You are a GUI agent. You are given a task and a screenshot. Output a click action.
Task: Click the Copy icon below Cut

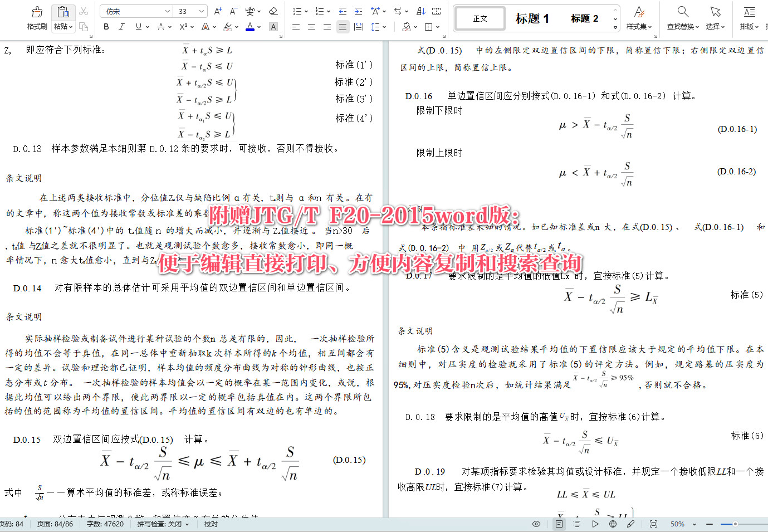84,26
